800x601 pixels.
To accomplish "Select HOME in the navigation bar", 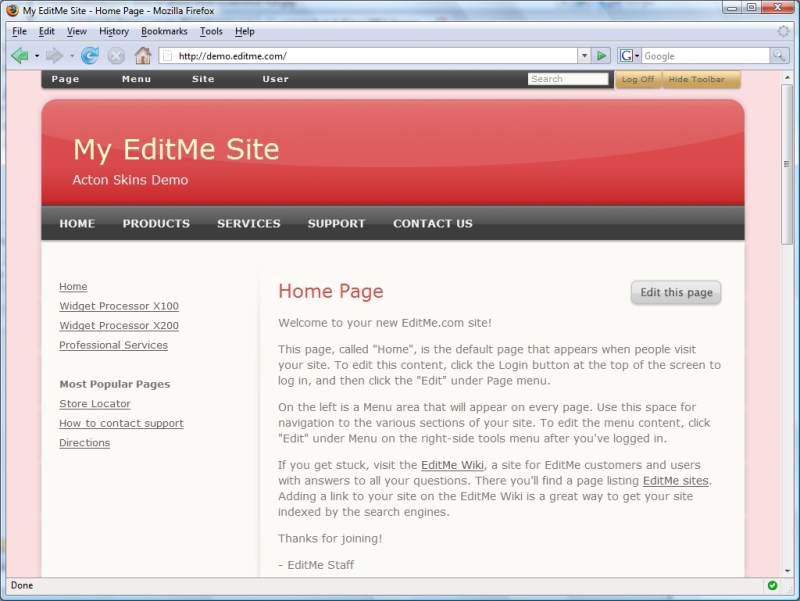I will [x=77, y=223].
